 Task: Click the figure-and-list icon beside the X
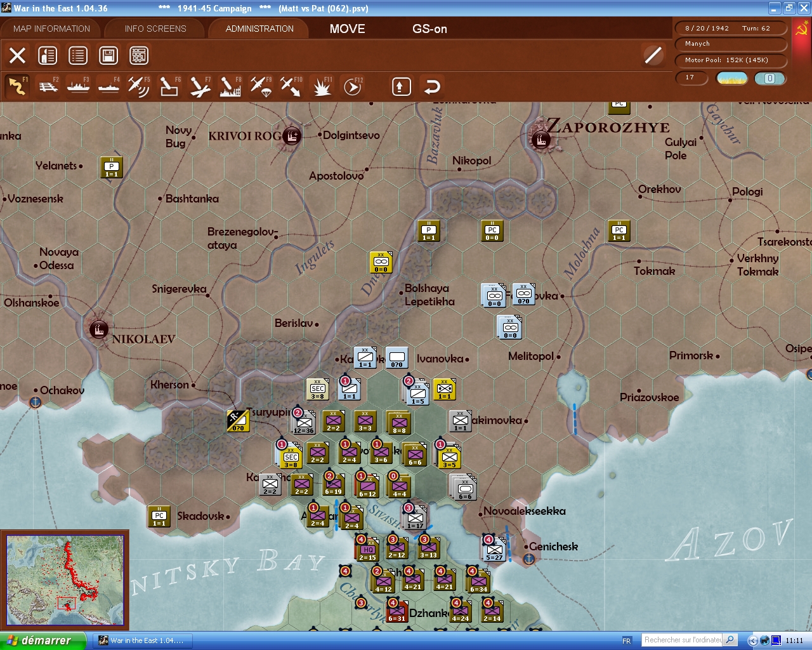[x=48, y=55]
